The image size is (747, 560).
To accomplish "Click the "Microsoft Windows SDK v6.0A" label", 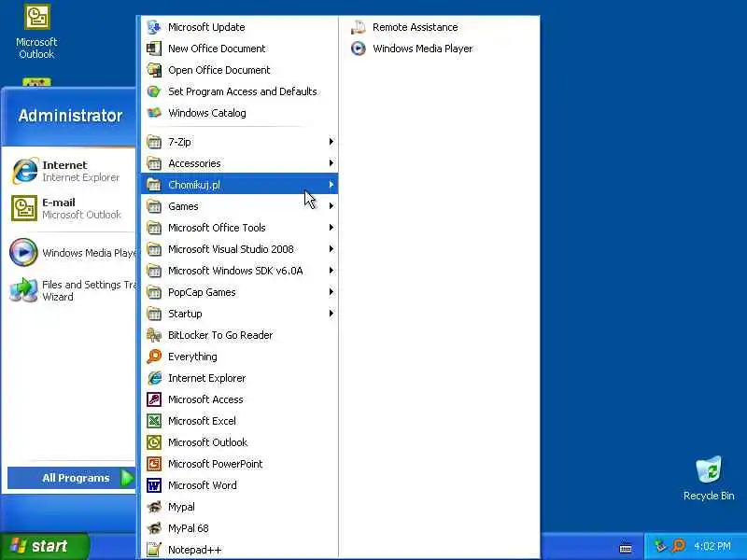I will click(235, 271).
